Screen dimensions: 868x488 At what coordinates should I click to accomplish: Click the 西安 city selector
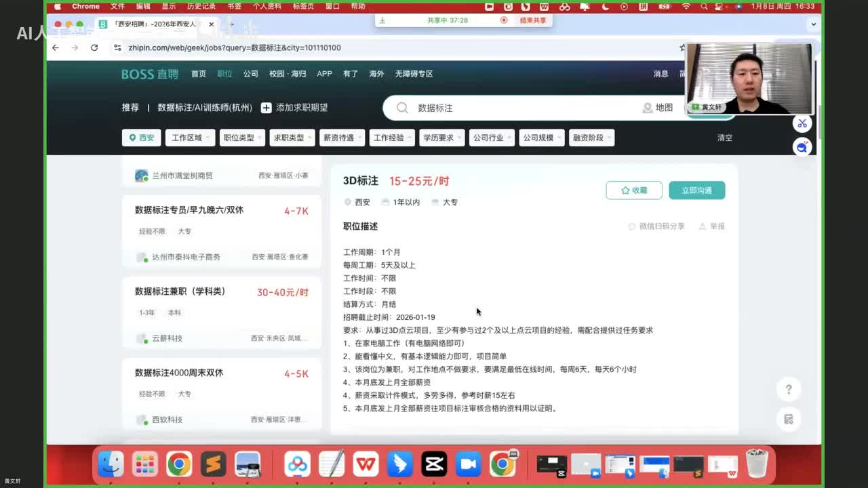click(141, 138)
